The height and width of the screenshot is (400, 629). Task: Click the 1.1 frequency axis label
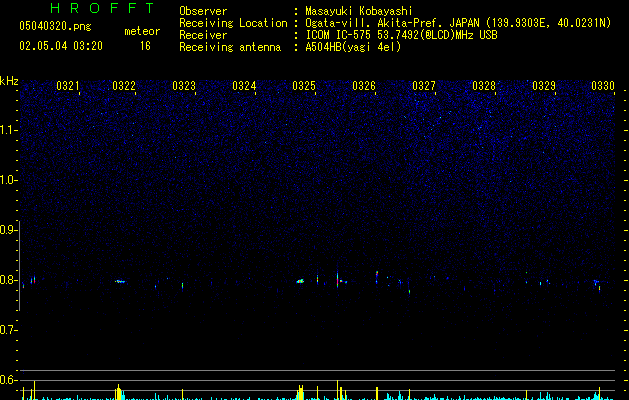8,130
